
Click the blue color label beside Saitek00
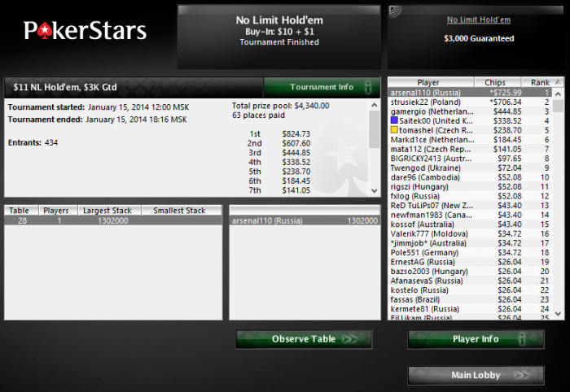tap(394, 120)
